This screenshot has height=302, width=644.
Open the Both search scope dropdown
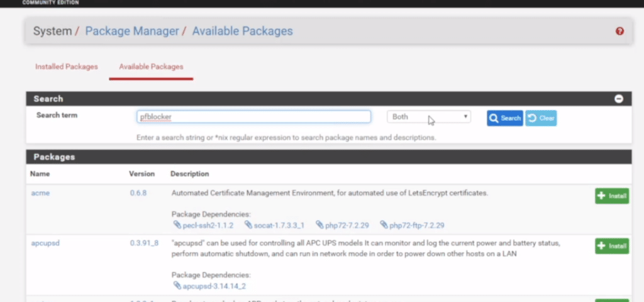(429, 117)
